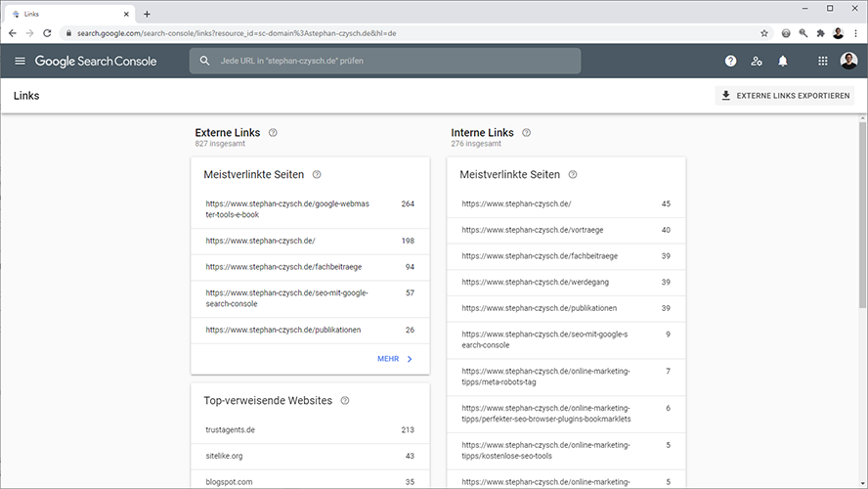
Task: Open the Google apps grid
Action: pos(823,61)
